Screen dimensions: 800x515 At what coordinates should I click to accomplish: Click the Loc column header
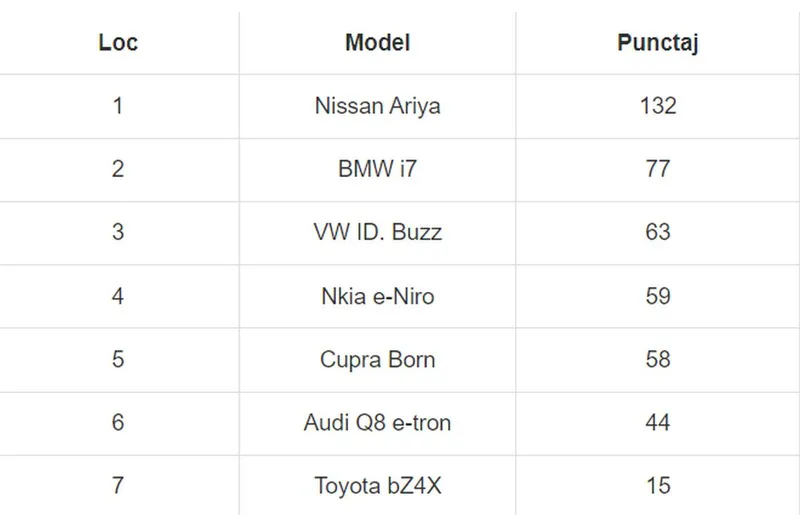[118, 43]
